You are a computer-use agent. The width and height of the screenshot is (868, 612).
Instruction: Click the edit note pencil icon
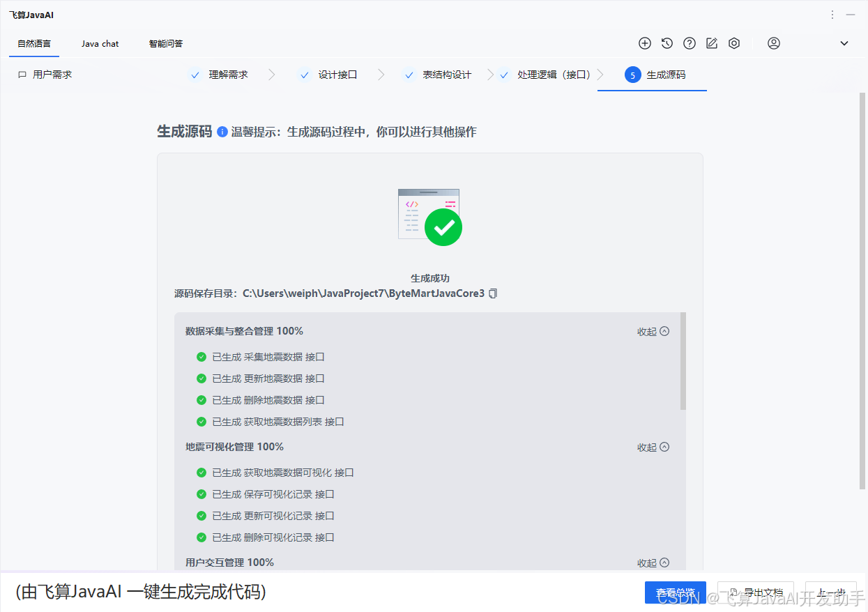point(712,43)
